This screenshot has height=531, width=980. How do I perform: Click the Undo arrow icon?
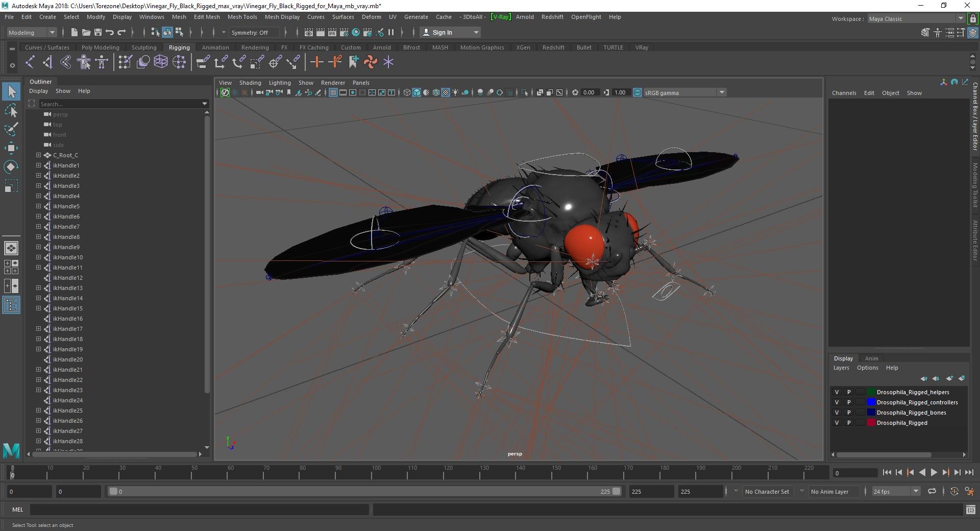(x=110, y=32)
